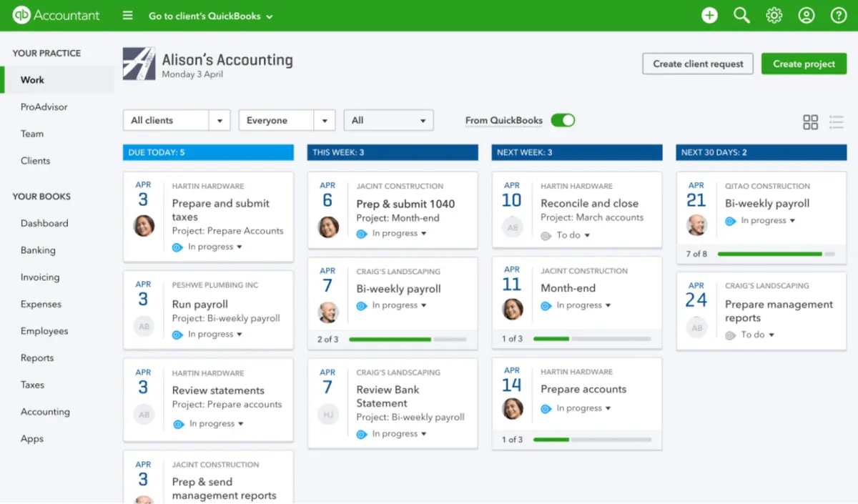Viewport: 858px width, 504px height.
Task: Open the All clients filter dropdown
Action: pyautogui.click(x=177, y=120)
